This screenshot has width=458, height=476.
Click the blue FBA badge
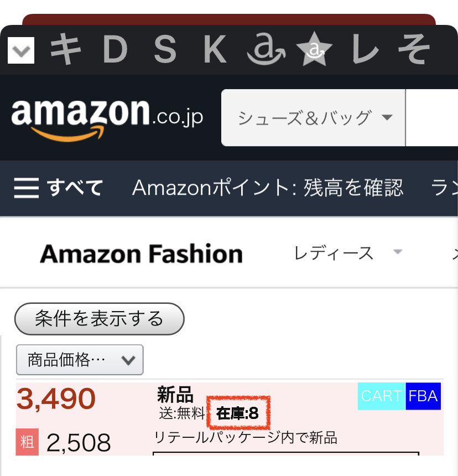(423, 396)
